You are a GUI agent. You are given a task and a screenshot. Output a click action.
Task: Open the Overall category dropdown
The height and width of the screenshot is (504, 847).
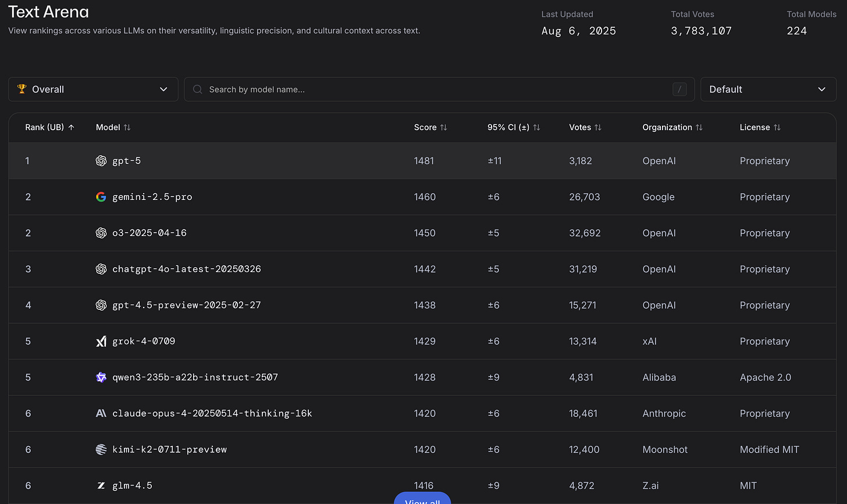(93, 89)
